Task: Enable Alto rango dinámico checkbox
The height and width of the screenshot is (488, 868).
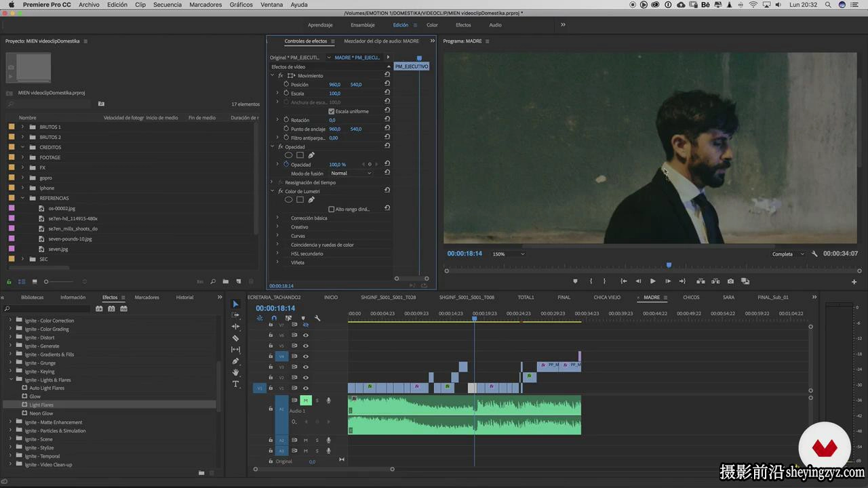Action: click(x=331, y=209)
